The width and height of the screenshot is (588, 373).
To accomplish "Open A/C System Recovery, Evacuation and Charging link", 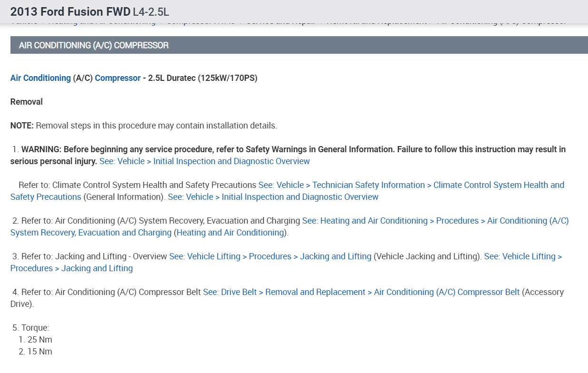I will [x=289, y=226].
